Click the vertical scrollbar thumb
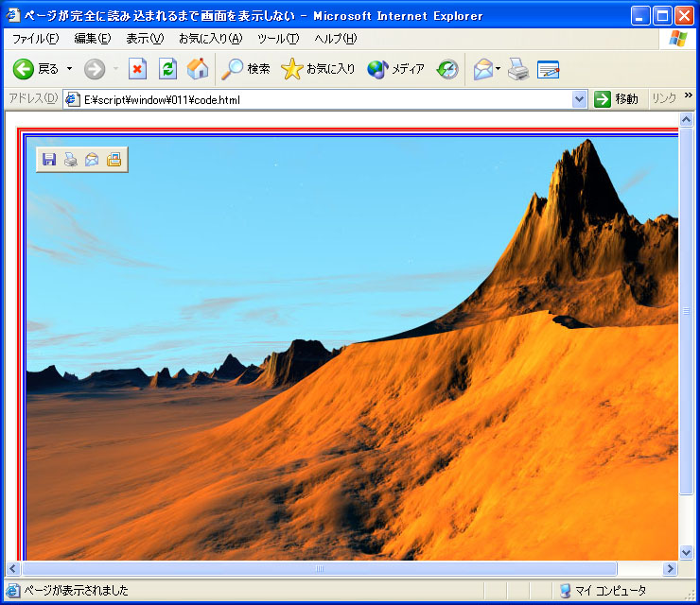 point(686,311)
